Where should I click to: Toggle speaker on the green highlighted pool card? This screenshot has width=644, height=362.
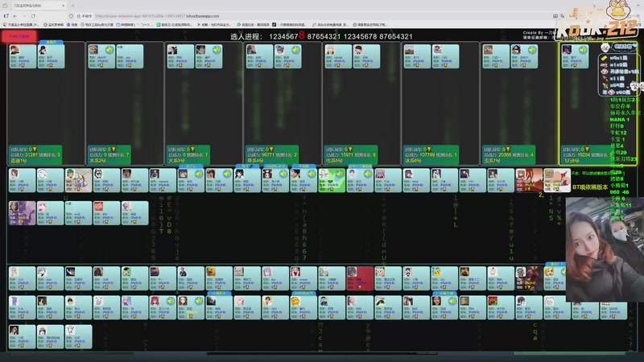(x=340, y=175)
